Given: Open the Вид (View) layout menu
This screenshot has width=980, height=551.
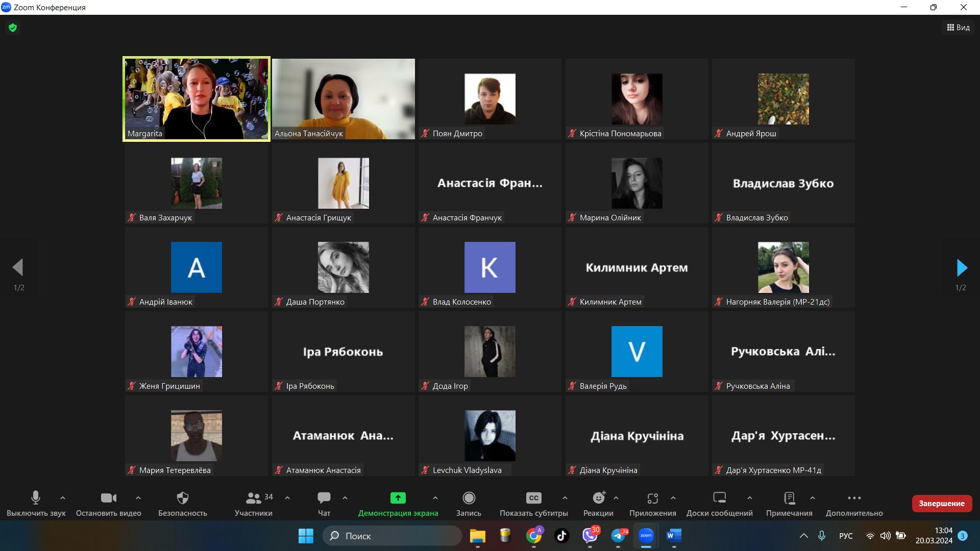Looking at the screenshot, I should coord(958,28).
